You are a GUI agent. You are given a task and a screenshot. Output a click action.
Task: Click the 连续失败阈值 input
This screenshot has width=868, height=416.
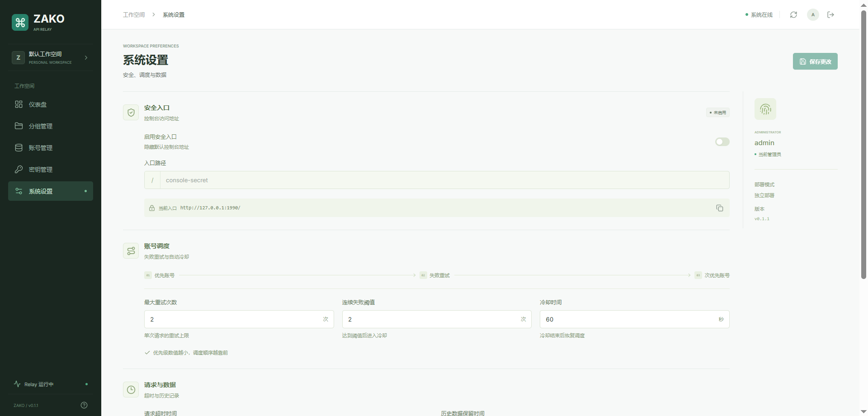coord(437,319)
